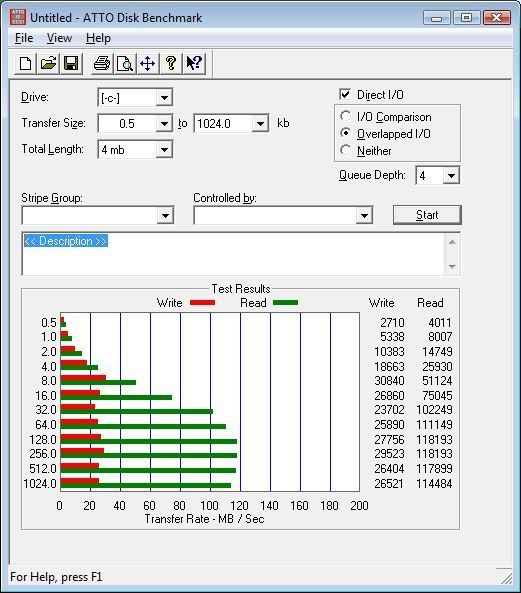This screenshot has width=521, height=593.
Task: Click inside the Description text field
Action: pos(233,254)
